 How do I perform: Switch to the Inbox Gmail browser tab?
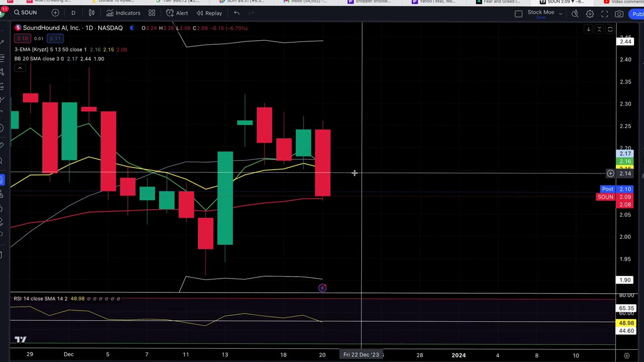[x=306, y=2]
